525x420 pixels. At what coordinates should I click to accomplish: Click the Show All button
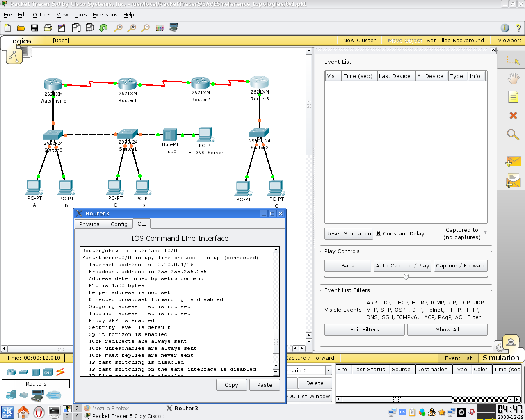click(447, 329)
